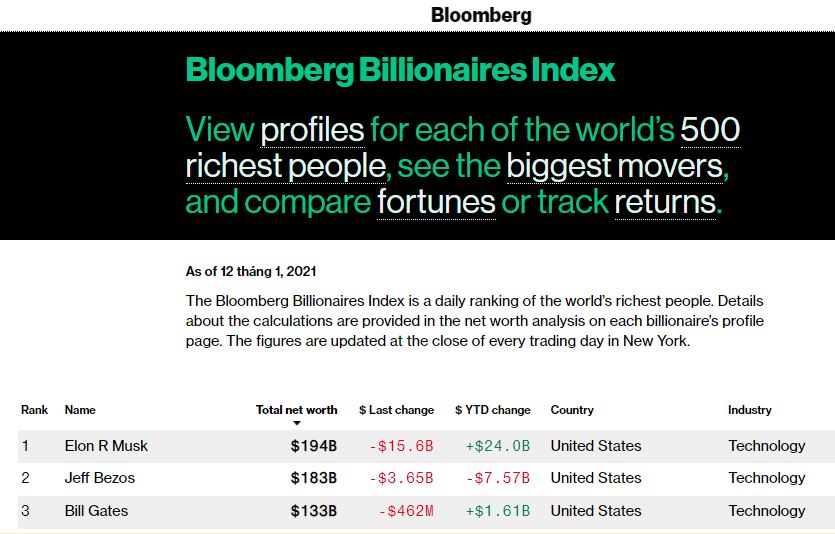Open the 'returns' tracking link

point(665,202)
